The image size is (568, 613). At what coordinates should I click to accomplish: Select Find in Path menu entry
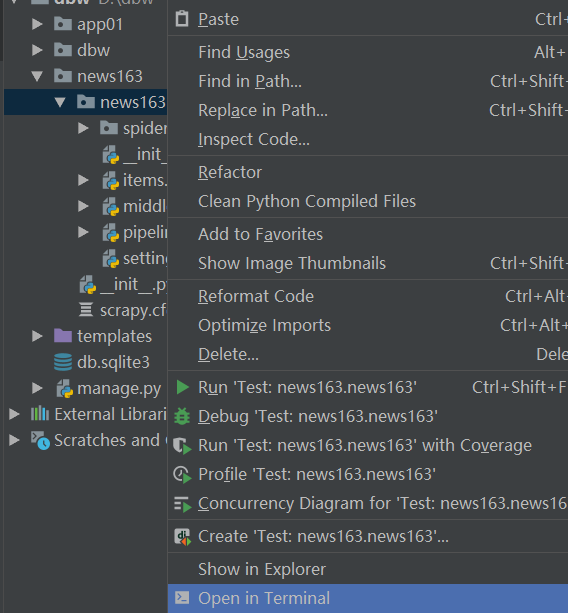pyautogui.click(x=367, y=81)
